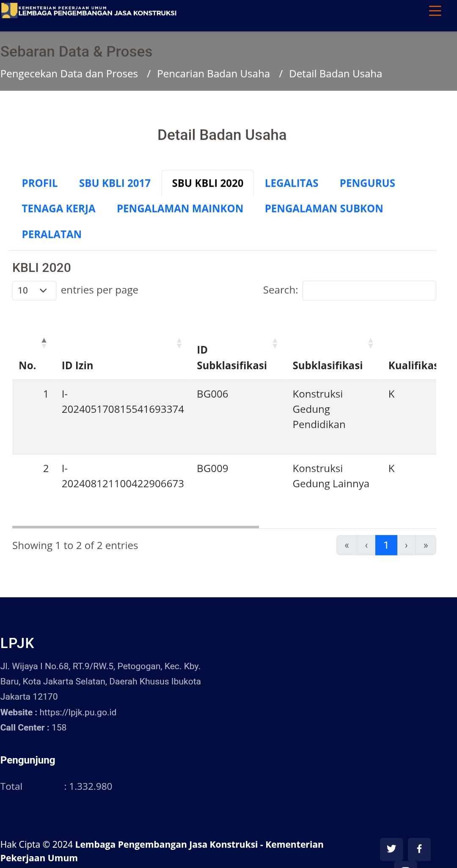This screenshot has width=457, height=868.
Task: Open the hamburger menu icon
Action: click(435, 11)
